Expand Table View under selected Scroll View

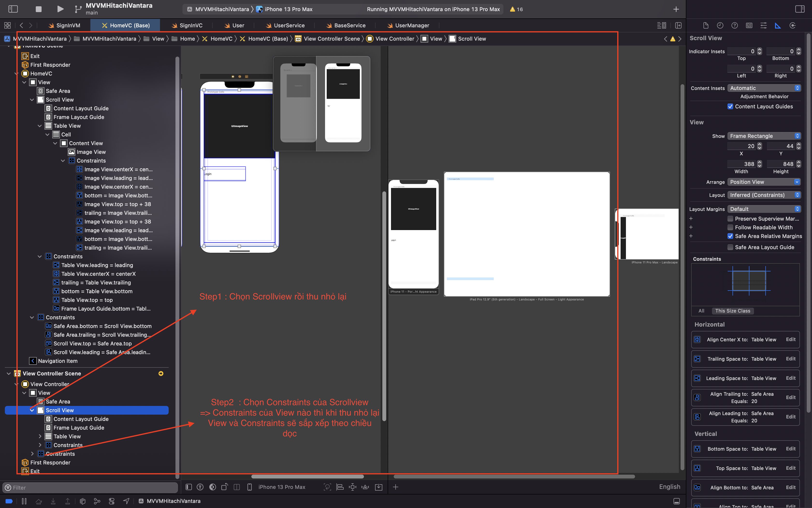(40, 436)
